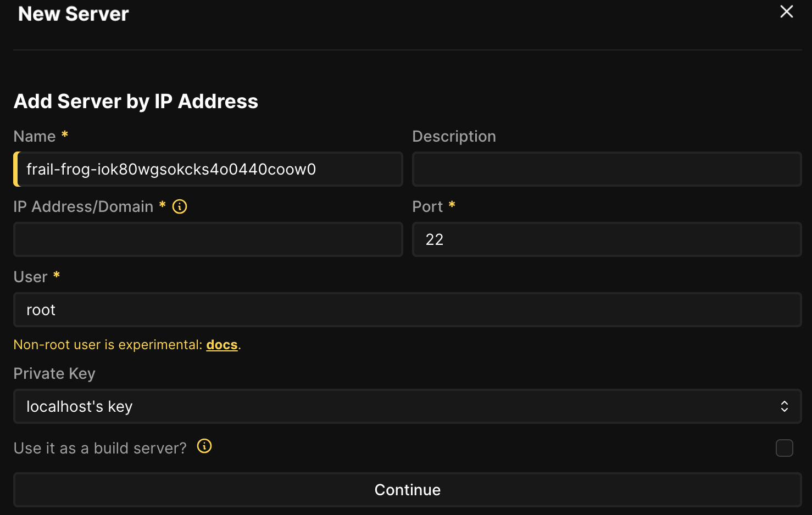Focus the Name input field
Screen dimensions: 812x515
point(209,169)
